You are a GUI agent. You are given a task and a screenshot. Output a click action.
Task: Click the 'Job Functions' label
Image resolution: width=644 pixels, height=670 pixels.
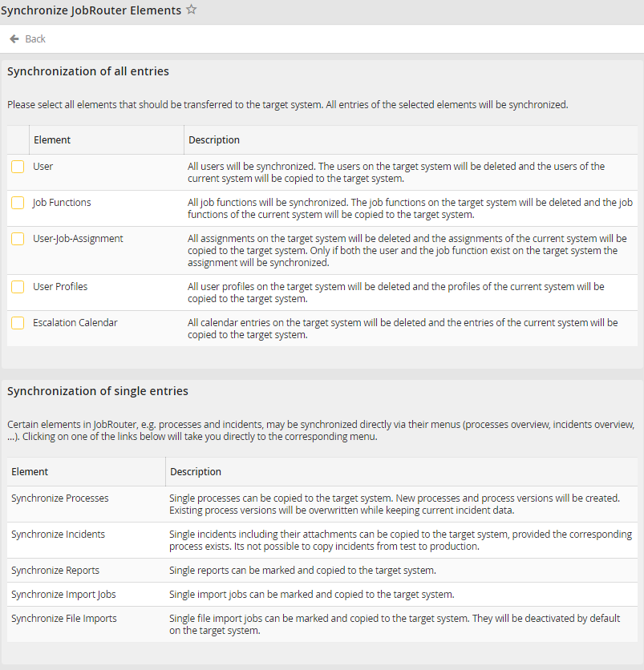[x=62, y=203]
